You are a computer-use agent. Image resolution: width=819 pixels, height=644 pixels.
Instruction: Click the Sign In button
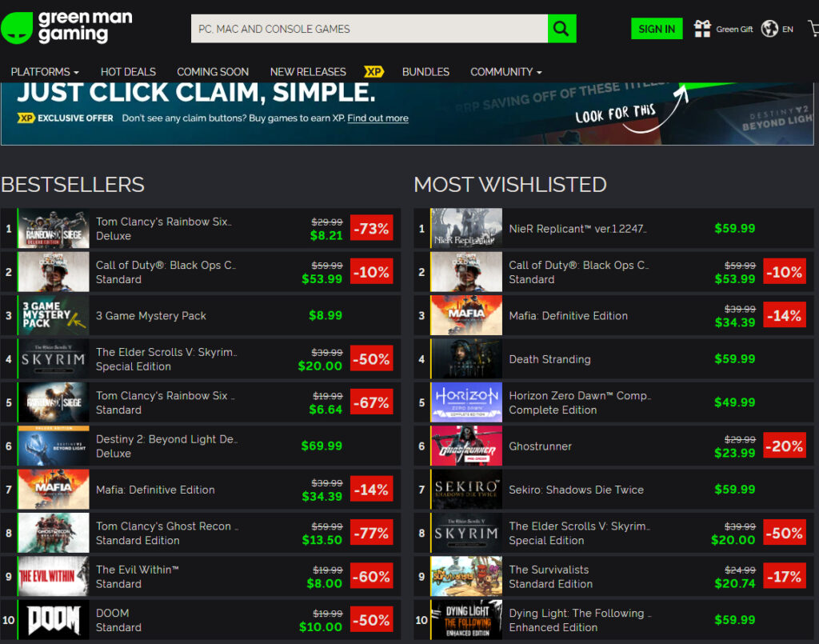click(x=657, y=29)
